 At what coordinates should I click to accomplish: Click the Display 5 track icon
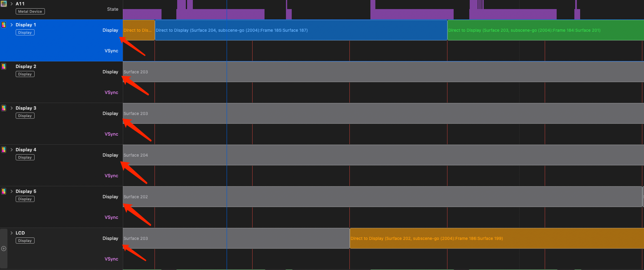[4, 191]
